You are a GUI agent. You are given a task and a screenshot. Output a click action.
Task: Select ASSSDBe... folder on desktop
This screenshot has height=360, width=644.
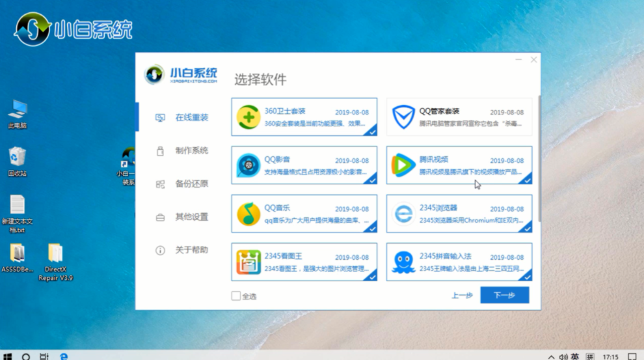pyautogui.click(x=18, y=258)
